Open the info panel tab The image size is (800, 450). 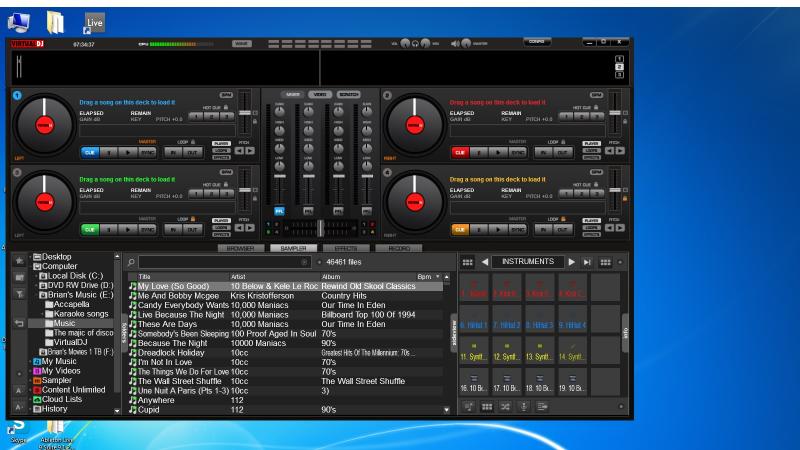pos(626,333)
